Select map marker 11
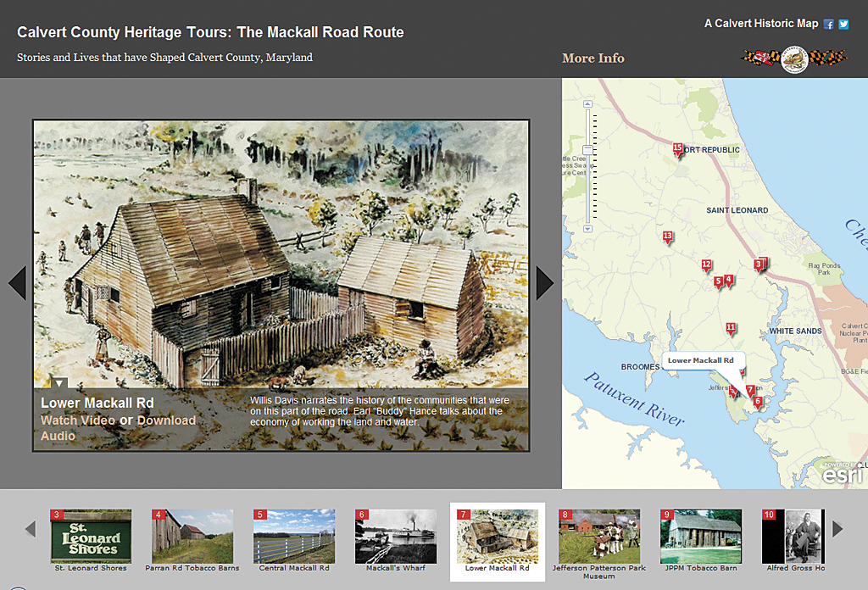This screenshot has height=590, width=868. point(731,328)
